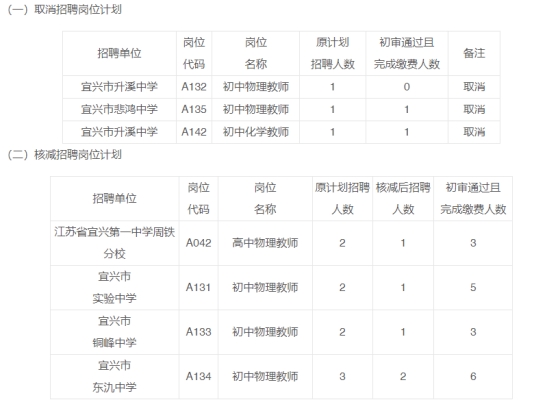535x402 pixels.
Task: Select the A131 position code cell
Action: (x=199, y=287)
